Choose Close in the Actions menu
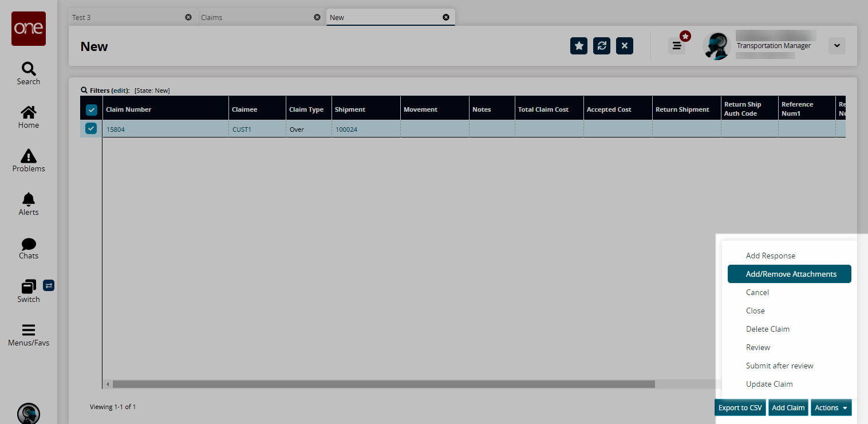868x424 pixels. coord(789,311)
